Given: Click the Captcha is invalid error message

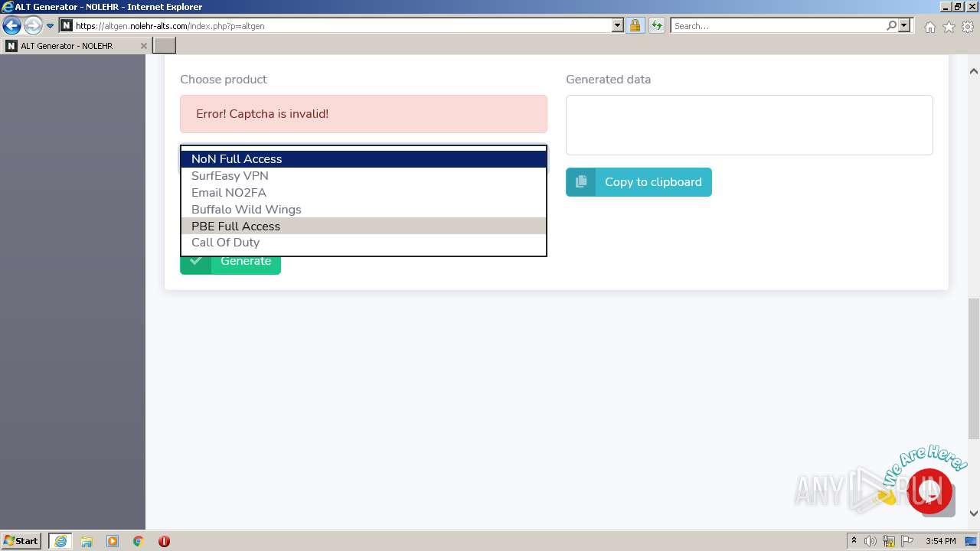Looking at the screenshot, I should tap(364, 114).
